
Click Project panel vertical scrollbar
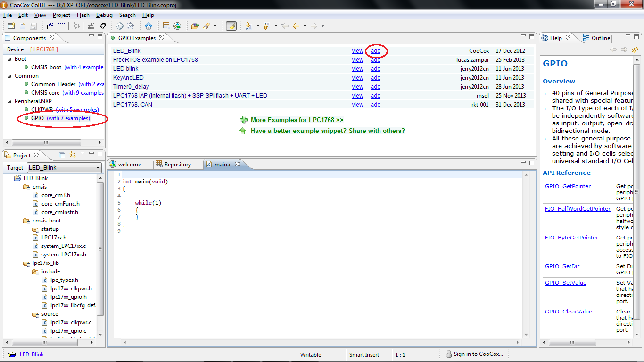click(x=100, y=248)
